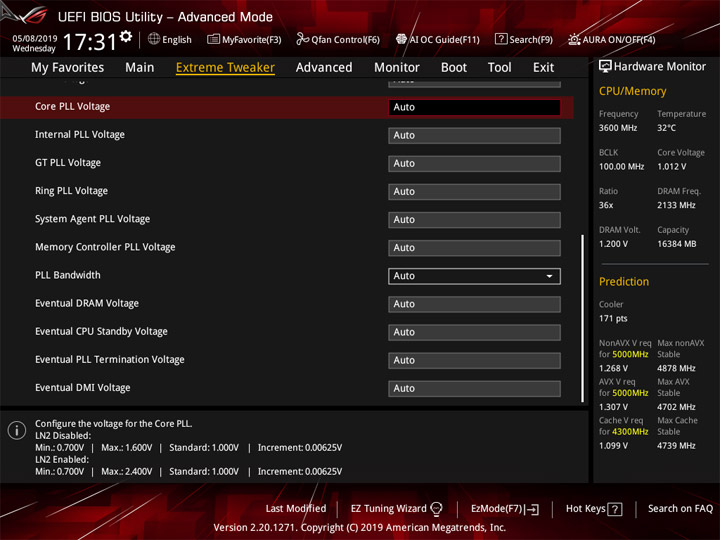Click the Hardware Monitor screen icon
Viewport: 720px width, 540px height.
[x=605, y=67]
